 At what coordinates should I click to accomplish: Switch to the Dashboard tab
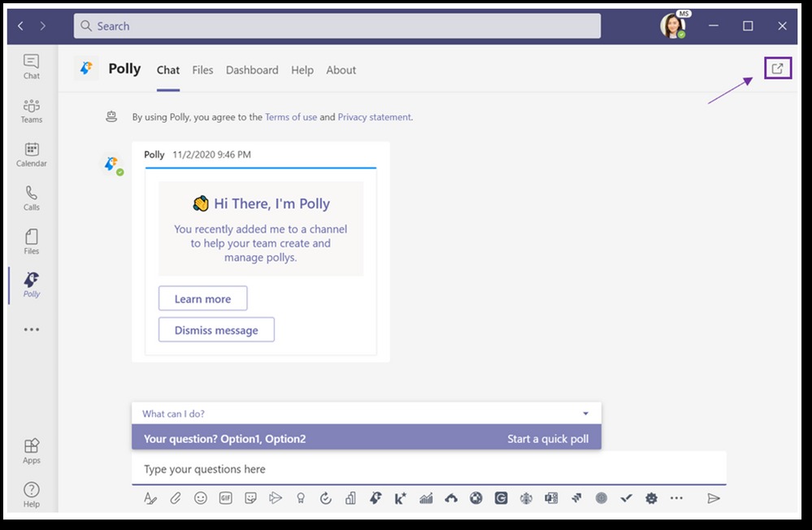[x=252, y=70]
